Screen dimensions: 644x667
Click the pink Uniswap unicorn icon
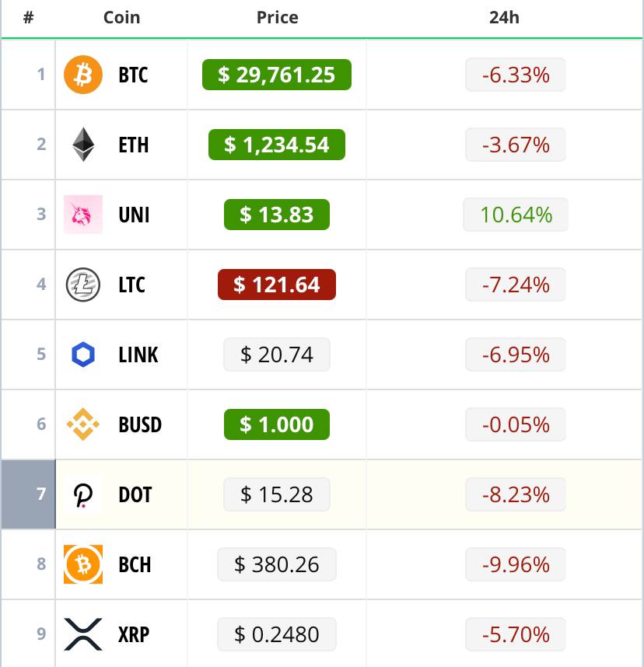[x=83, y=215]
